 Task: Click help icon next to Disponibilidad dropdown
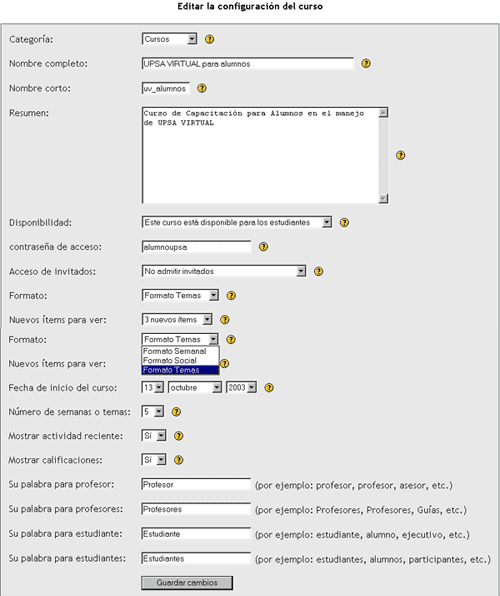[x=344, y=222]
